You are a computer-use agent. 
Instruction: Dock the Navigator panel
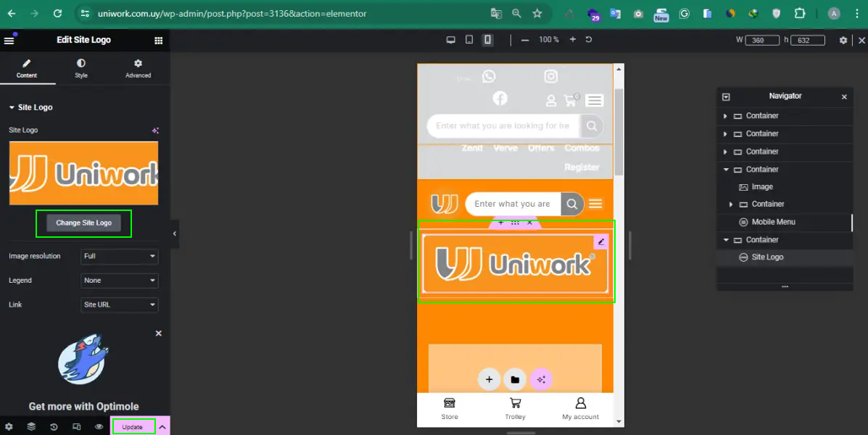[727, 97]
